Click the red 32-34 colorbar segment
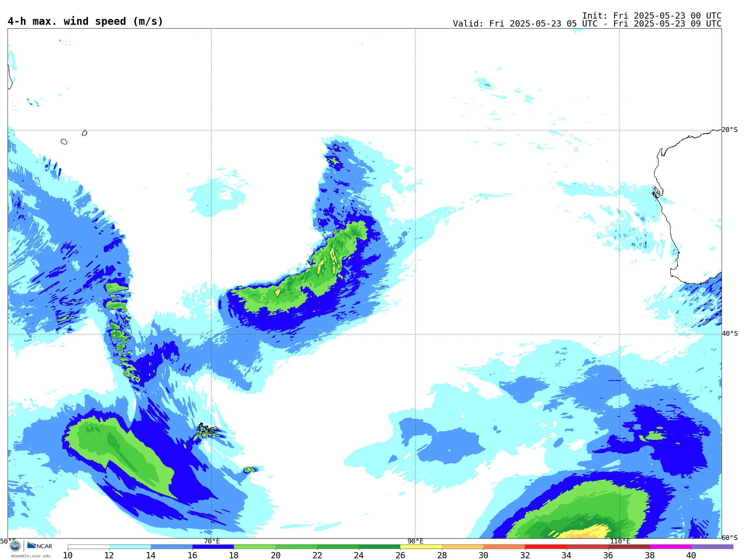Image resolution: width=744 pixels, height=560 pixels. [546, 547]
